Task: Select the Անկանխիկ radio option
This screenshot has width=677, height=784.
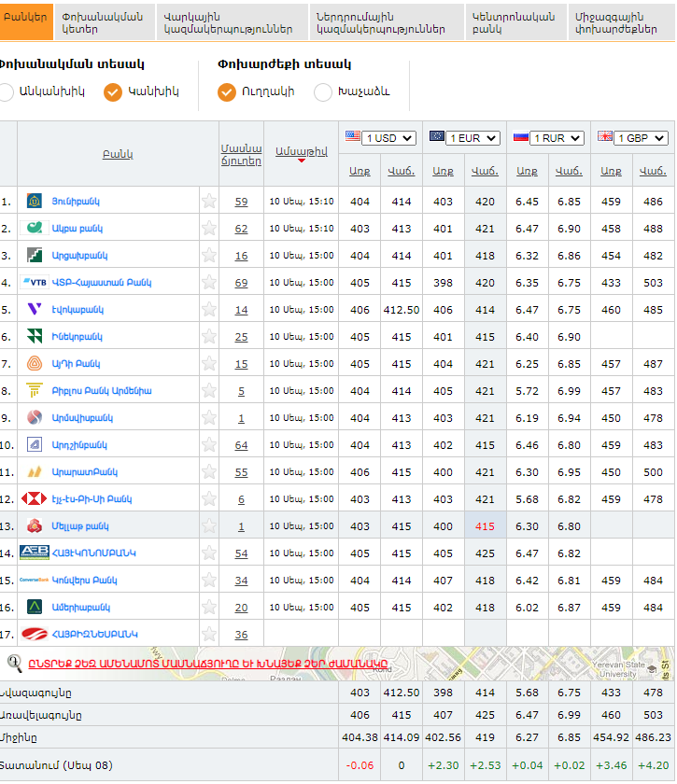Action: click(6, 92)
